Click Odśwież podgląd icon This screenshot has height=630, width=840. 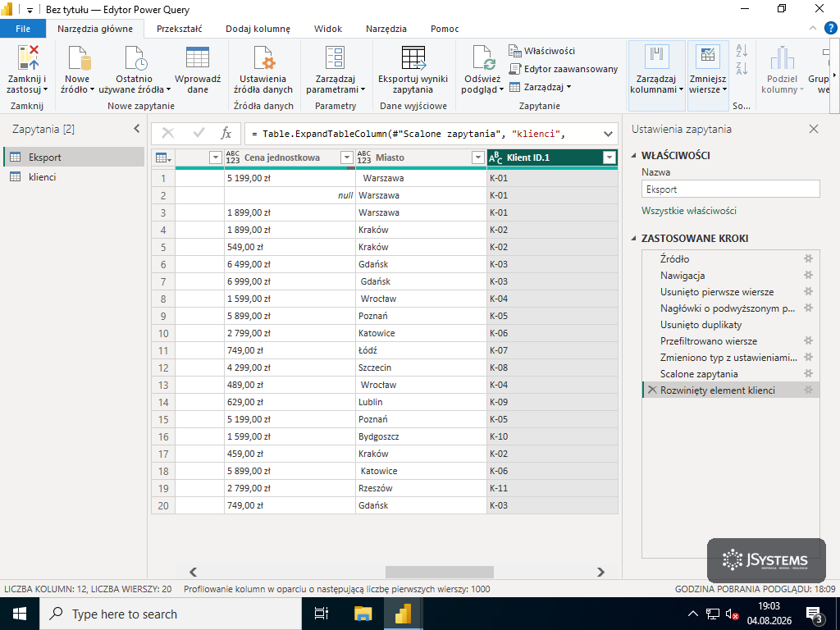[x=482, y=58]
